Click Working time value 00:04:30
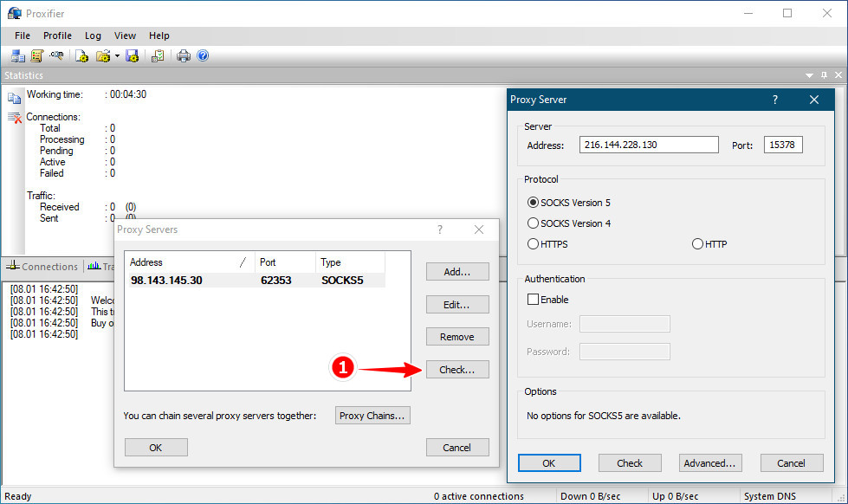This screenshot has width=848, height=504. (x=128, y=94)
